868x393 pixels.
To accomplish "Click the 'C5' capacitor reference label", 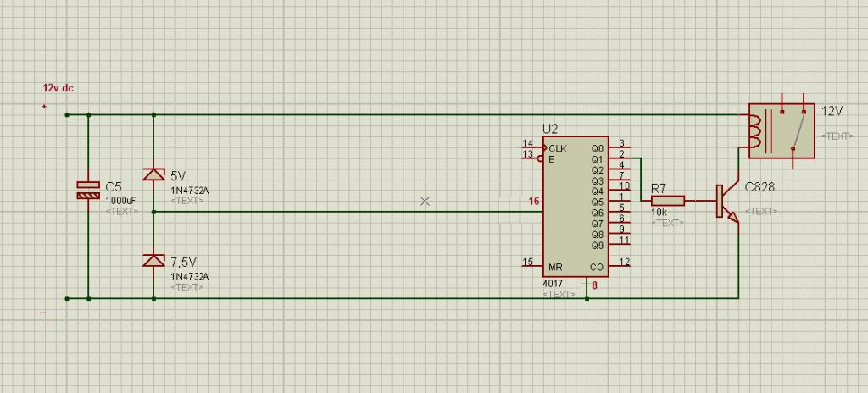I will (113, 187).
